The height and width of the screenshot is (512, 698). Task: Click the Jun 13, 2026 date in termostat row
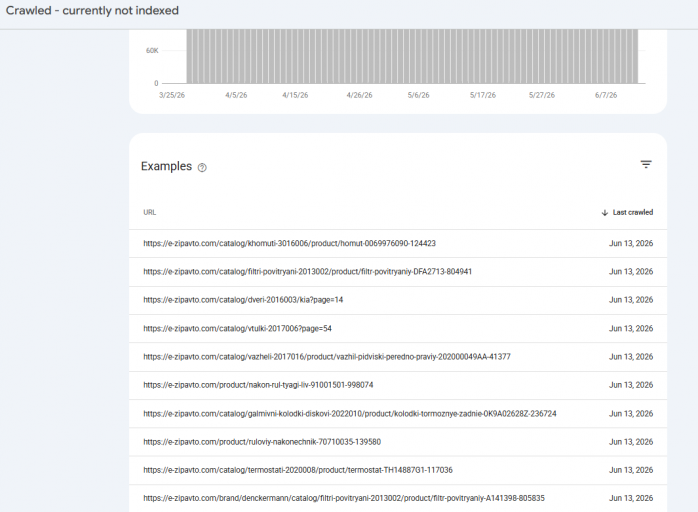pos(631,470)
